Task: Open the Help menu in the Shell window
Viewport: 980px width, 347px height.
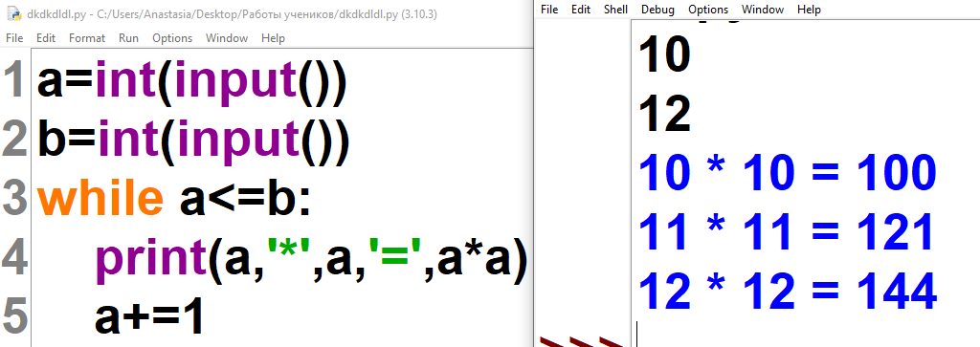Action: tap(809, 10)
